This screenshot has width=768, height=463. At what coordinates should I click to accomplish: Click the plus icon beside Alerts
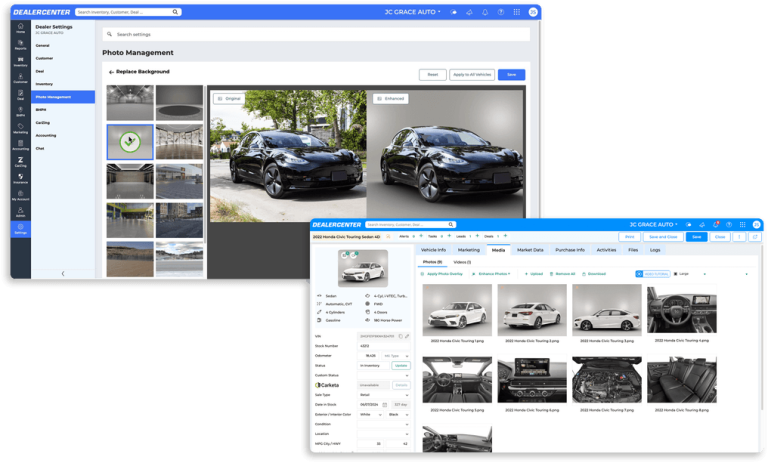[x=421, y=236]
